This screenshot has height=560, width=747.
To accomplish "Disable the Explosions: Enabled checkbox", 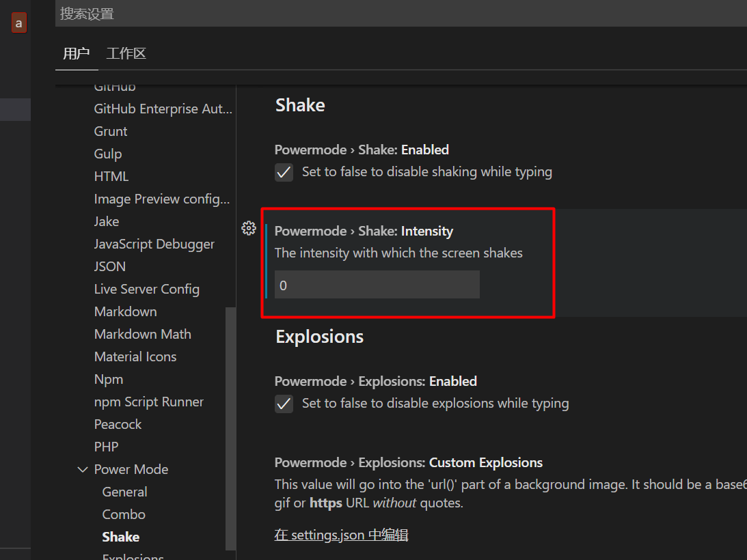I will 284,404.
